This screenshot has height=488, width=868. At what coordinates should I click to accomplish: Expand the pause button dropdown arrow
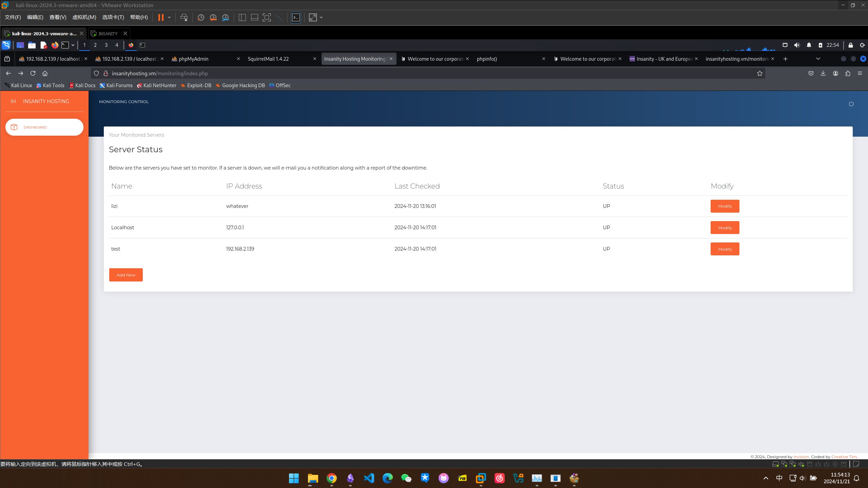point(169,18)
